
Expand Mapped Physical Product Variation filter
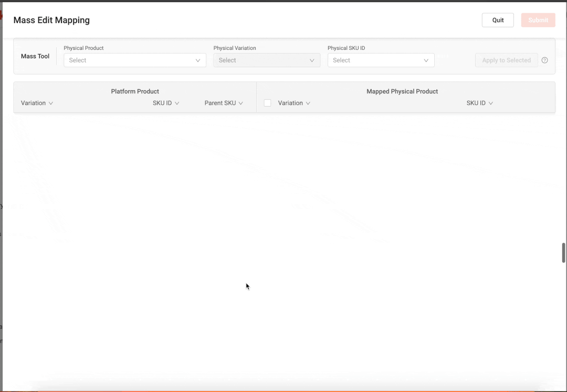(308, 103)
